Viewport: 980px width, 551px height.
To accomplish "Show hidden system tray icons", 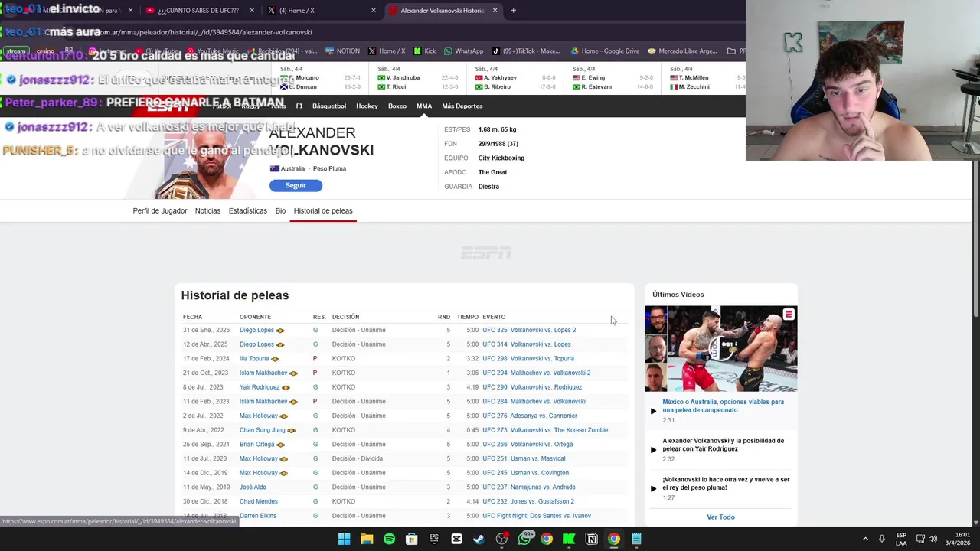I will (865, 539).
